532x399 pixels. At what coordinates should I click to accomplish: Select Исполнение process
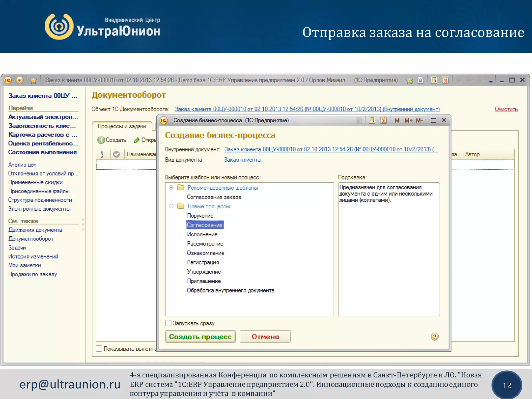(202, 234)
